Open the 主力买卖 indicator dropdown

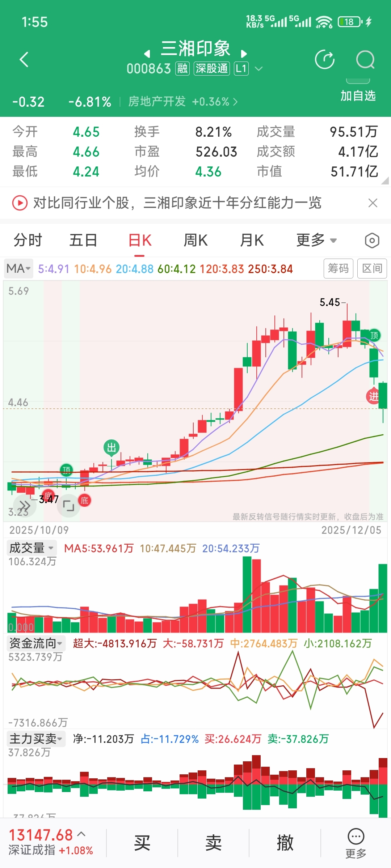coord(36,739)
